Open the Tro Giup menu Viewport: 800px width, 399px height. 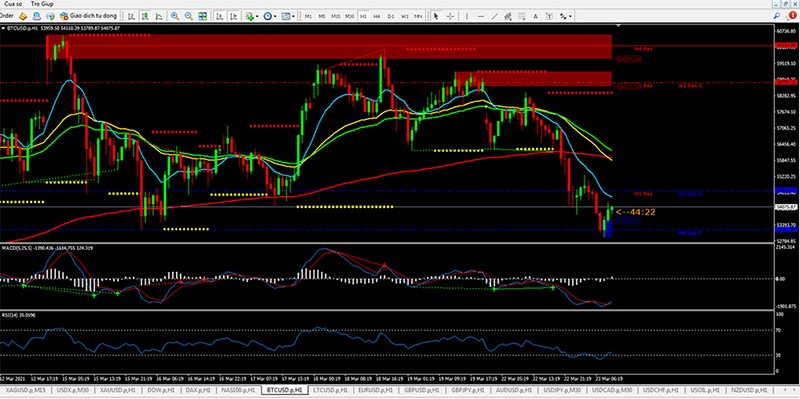[42, 4]
